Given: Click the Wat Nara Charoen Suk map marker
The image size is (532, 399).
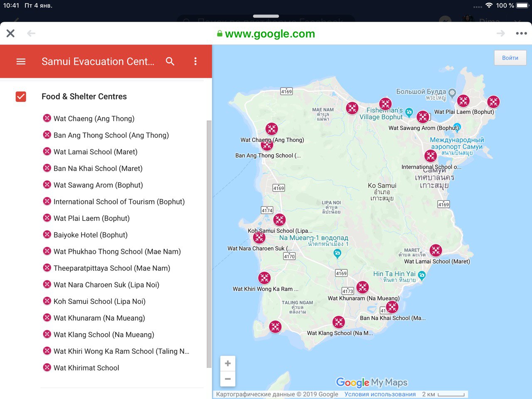Looking at the screenshot, I should click(259, 237).
